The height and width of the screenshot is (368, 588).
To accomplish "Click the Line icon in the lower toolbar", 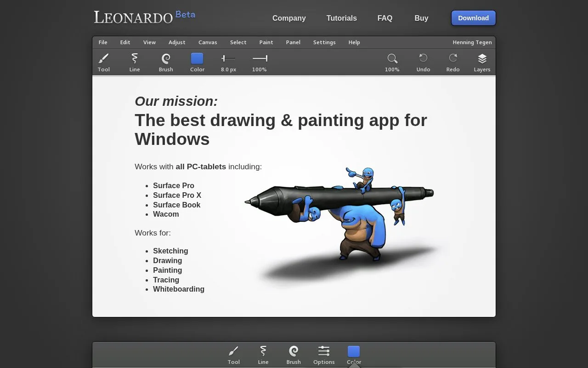I will 263,351.
